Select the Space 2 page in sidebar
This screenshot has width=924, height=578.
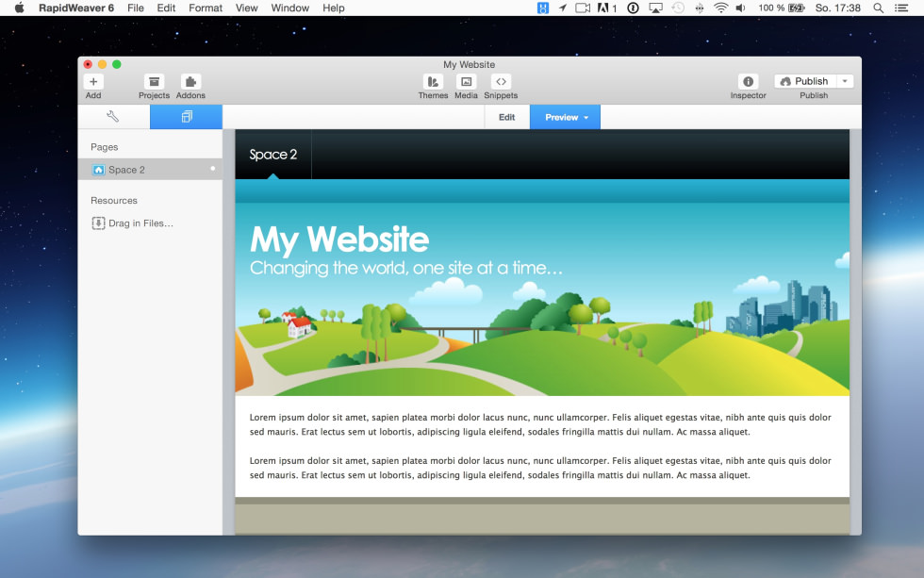(150, 170)
